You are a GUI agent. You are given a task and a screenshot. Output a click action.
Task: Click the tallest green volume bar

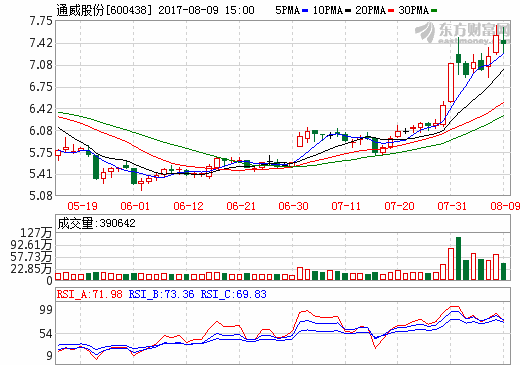tap(458, 258)
